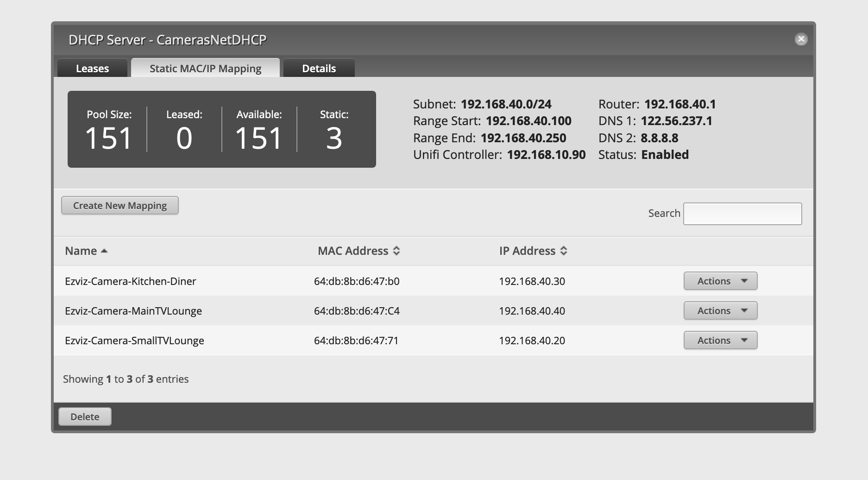
Task: Close the DHCP Server dialog
Action: [x=801, y=39]
